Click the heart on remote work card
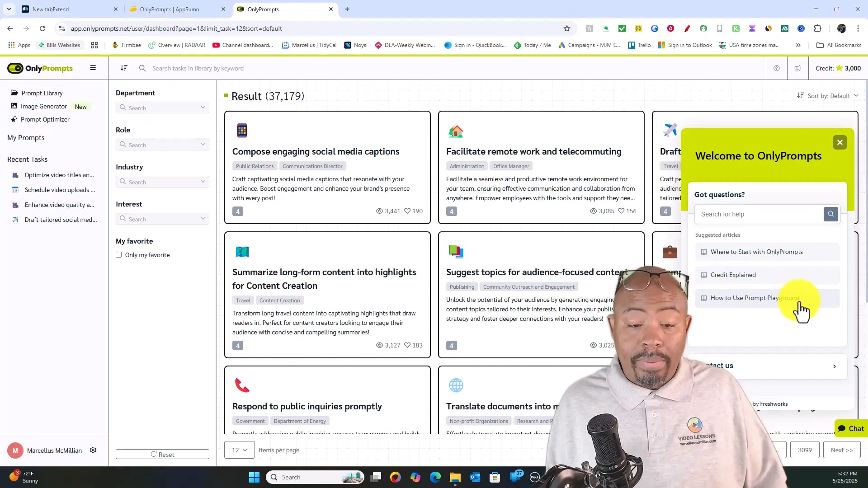 tap(621, 211)
